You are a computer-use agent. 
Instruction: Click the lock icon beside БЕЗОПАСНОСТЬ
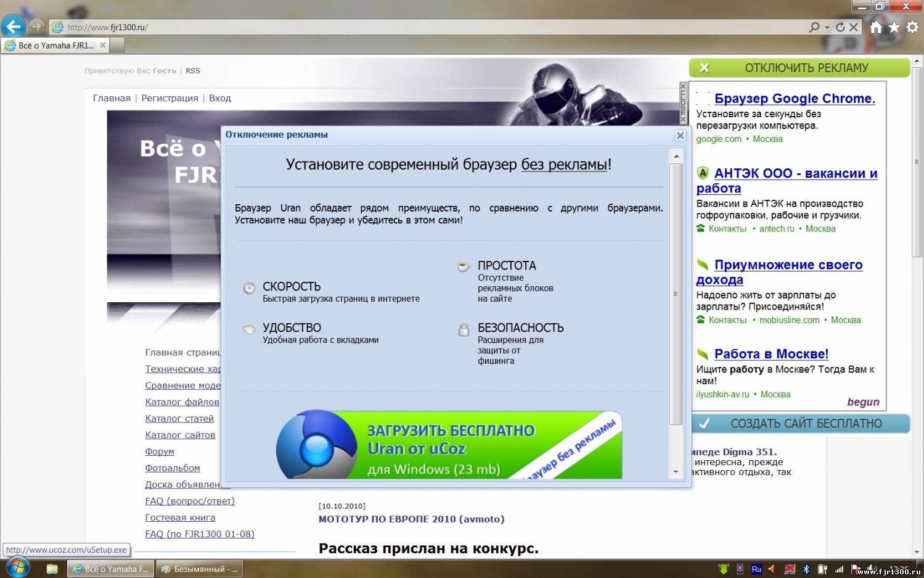[x=464, y=330]
